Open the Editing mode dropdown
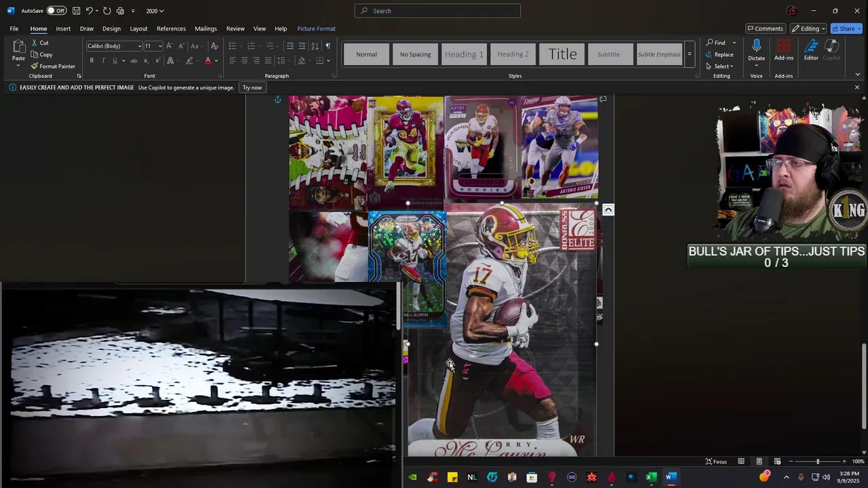This screenshot has height=488, width=868. coord(808,28)
